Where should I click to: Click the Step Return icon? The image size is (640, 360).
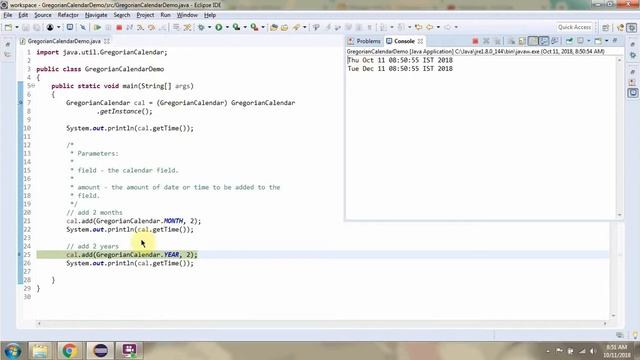pos(162,27)
